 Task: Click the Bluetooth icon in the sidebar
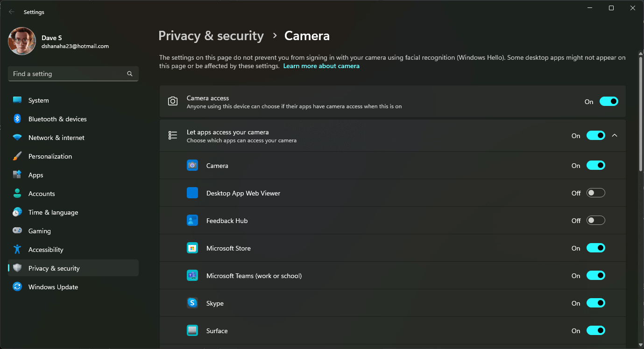(x=17, y=119)
